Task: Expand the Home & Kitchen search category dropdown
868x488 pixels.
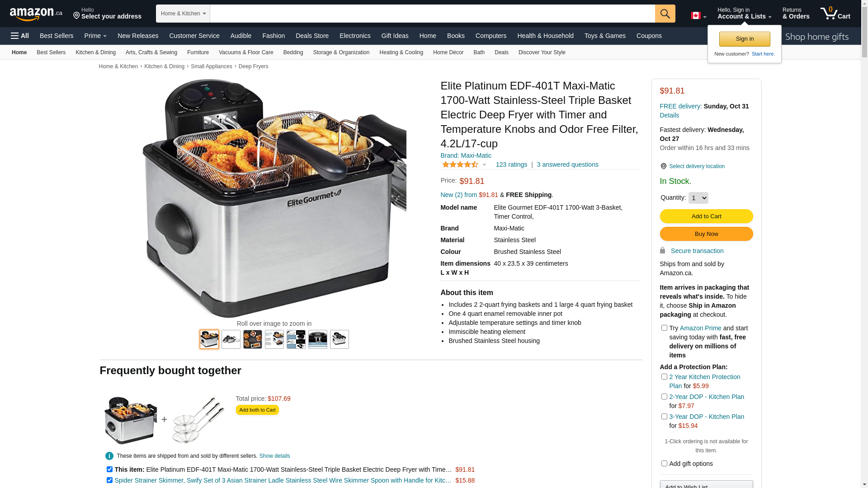Action: click(x=183, y=14)
